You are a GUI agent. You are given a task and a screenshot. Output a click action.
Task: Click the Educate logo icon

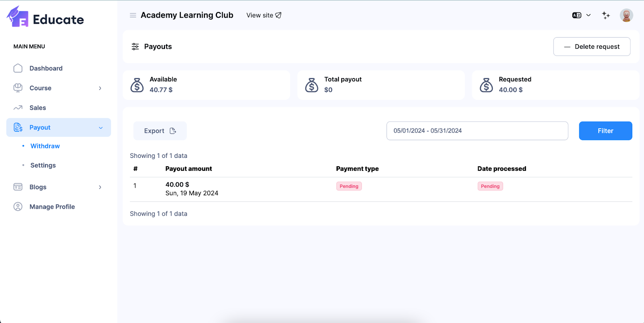[18, 17]
